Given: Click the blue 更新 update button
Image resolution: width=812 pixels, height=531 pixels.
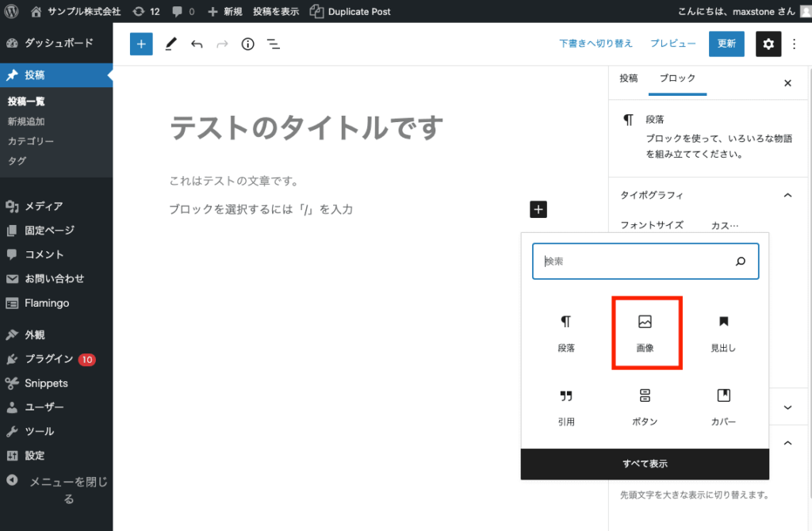Looking at the screenshot, I should coord(726,44).
